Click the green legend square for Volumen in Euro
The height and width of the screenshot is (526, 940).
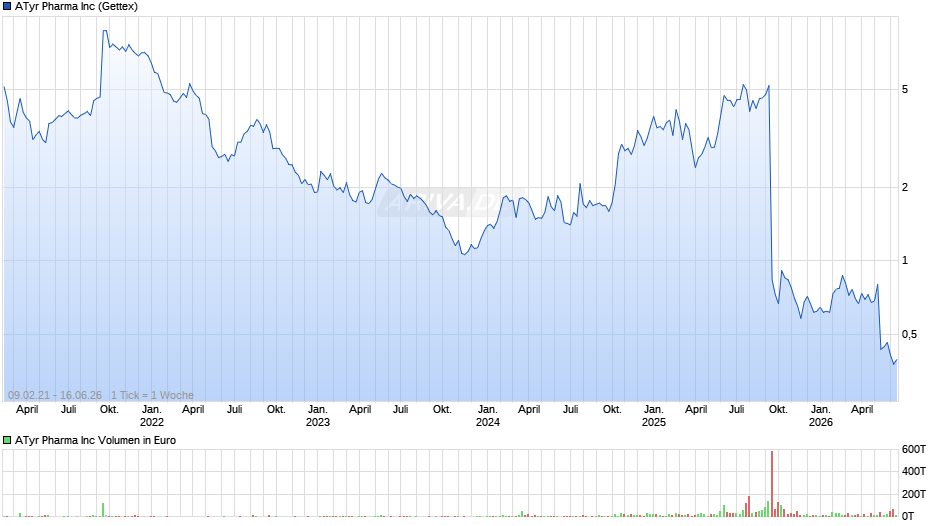tap(7, 440)
